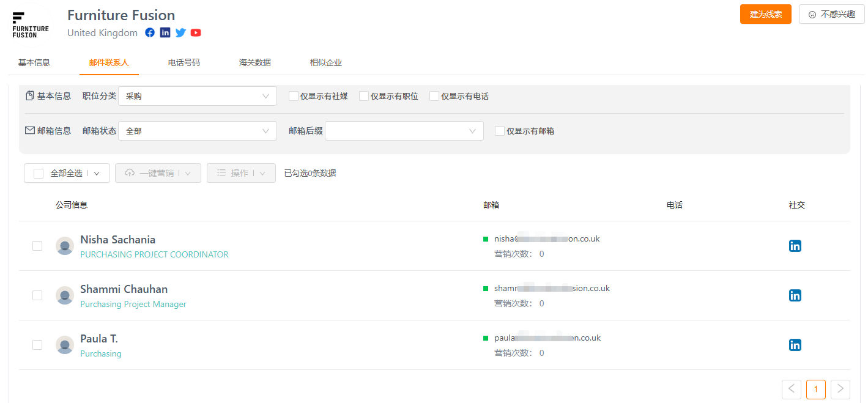Image resolution: width=868 pixels, height=403 pixels.
Task: Click Shammi's email address
Action: click(552, 289)
